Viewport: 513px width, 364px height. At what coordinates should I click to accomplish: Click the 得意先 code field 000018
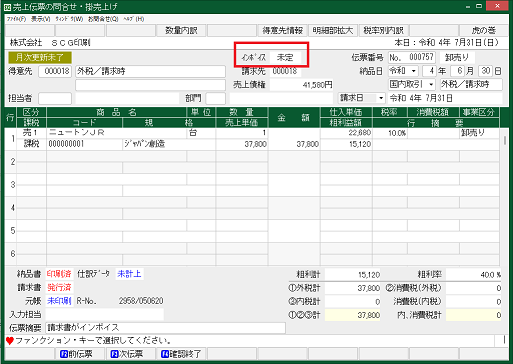(x=55, y=71)
